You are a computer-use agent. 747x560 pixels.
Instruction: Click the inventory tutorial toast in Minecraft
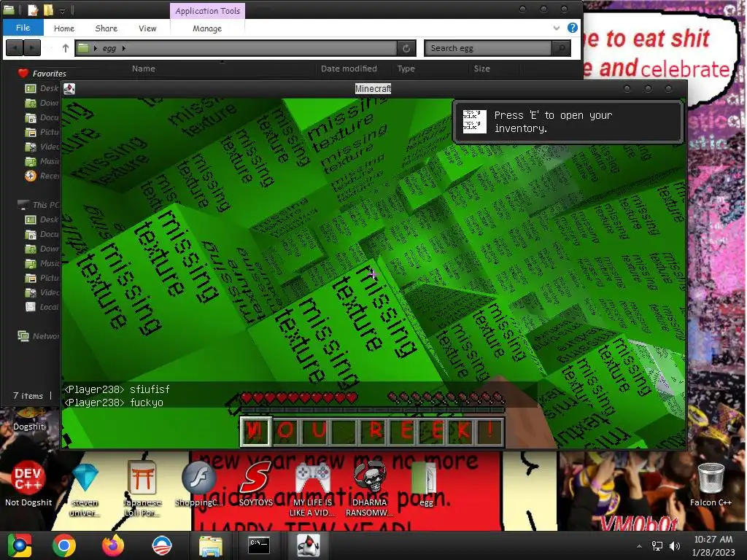(568, 122)
